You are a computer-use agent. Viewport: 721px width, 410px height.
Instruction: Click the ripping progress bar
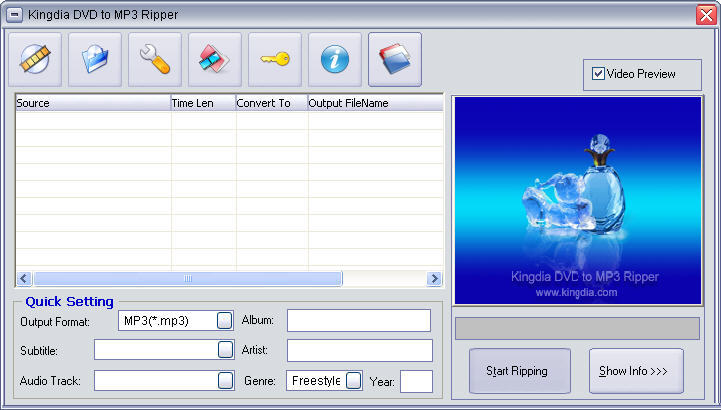coord(577,328)
